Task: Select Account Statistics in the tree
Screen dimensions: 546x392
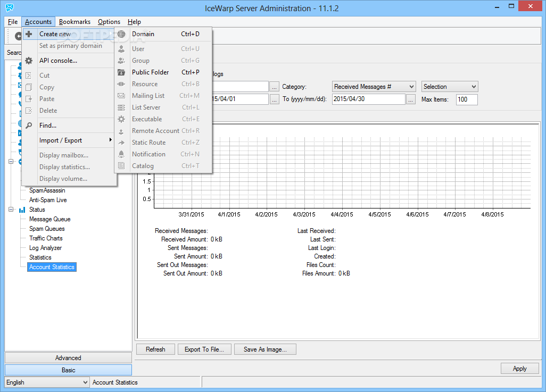Action: pos(52,267)
